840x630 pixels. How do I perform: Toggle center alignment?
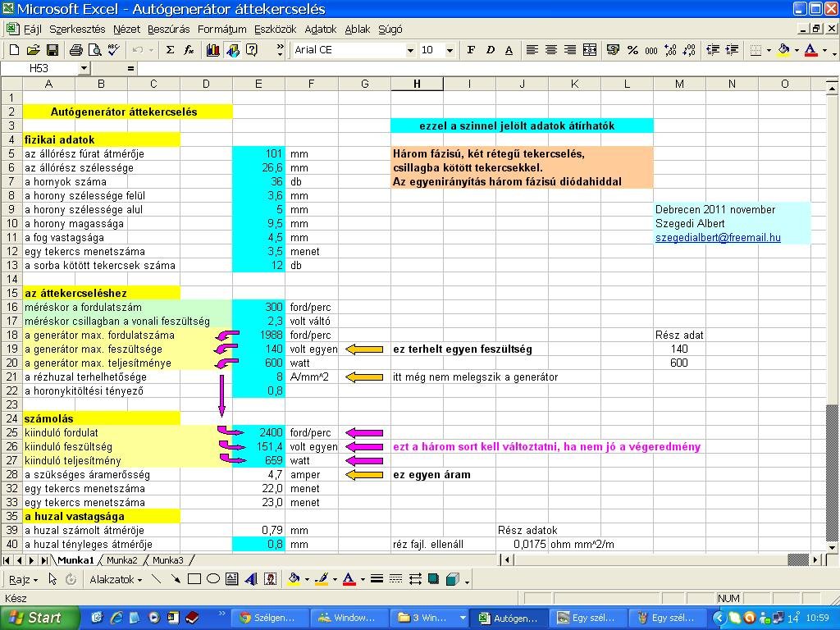click(550, 50)
